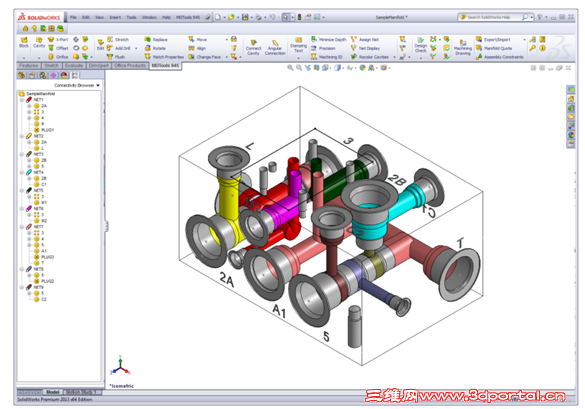
Task: Select the Orifice tool
Action: point(58,57)
